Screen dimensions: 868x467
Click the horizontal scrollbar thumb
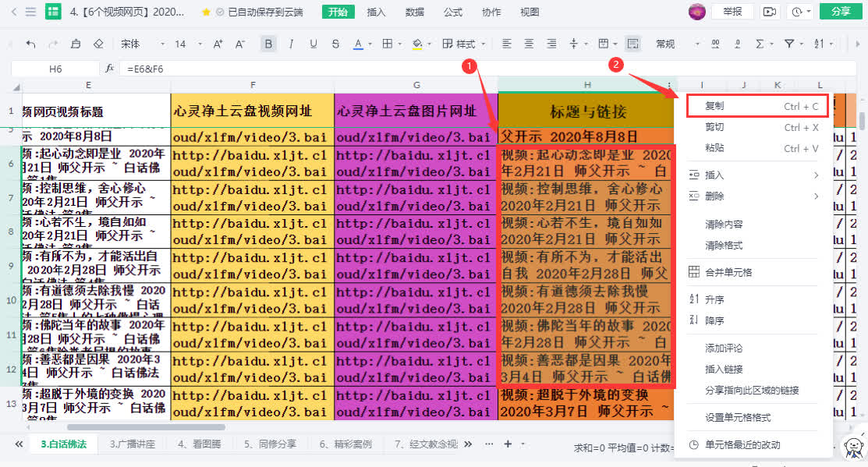pyautogui.click(x=146, y=427)
